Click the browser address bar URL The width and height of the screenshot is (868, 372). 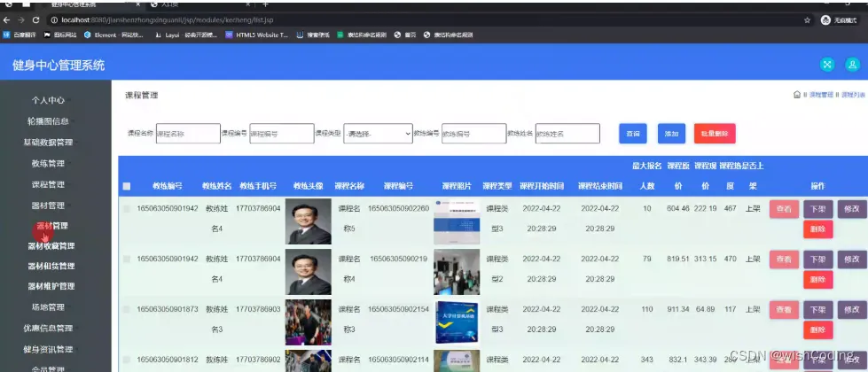[x=168, y=19]
